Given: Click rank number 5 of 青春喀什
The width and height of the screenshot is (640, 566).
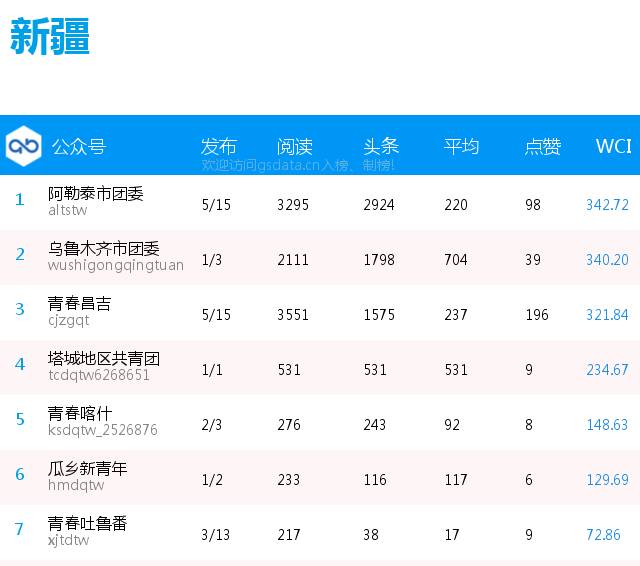Looking at the screenshot, I should point(20,419).
